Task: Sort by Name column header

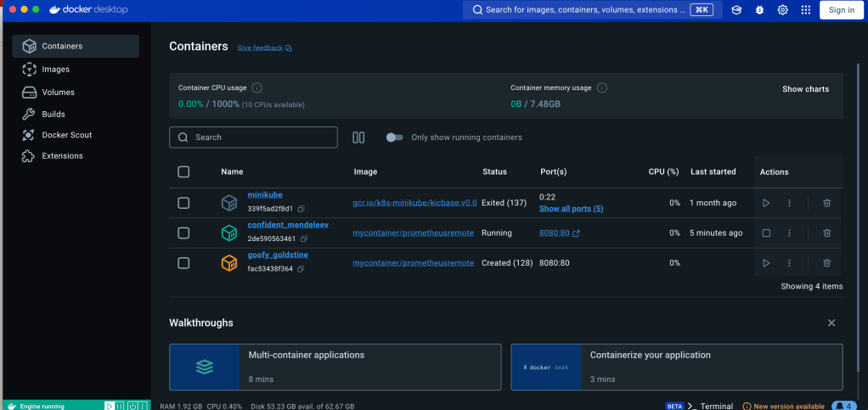Action: 232,172
